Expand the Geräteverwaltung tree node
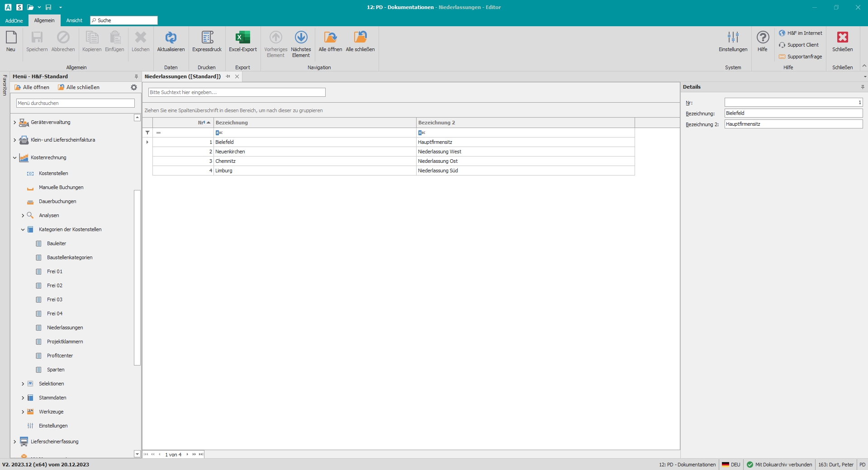The height and width of the screenshot is (470, 868). 14,122
